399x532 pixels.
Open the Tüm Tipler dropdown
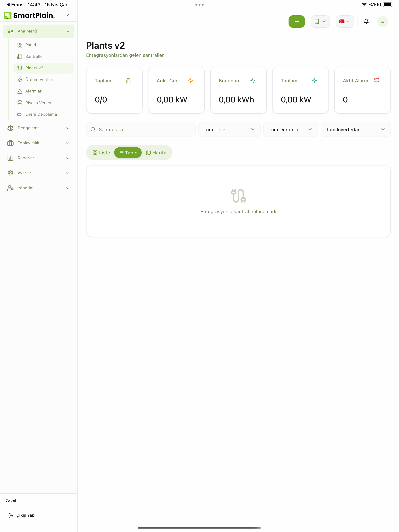click(229, 130)
